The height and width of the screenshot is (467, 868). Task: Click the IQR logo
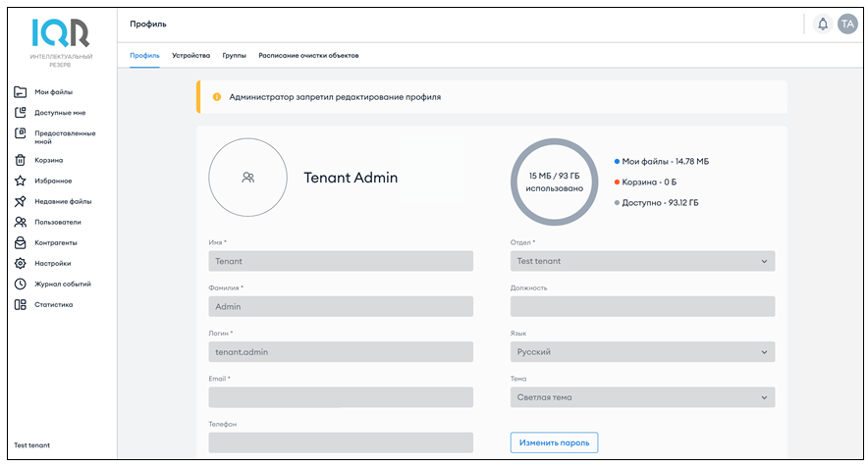61,33
